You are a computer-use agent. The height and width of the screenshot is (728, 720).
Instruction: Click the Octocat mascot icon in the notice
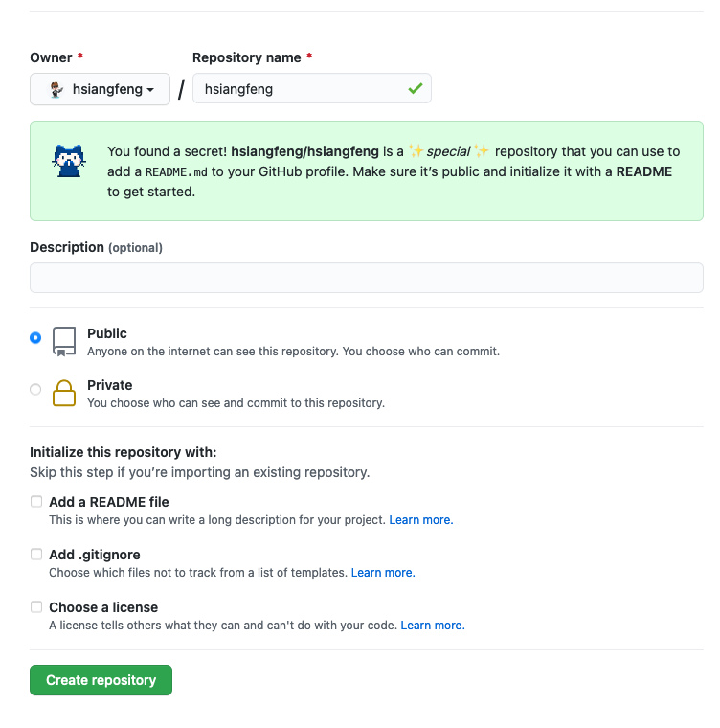pos(68,161)
